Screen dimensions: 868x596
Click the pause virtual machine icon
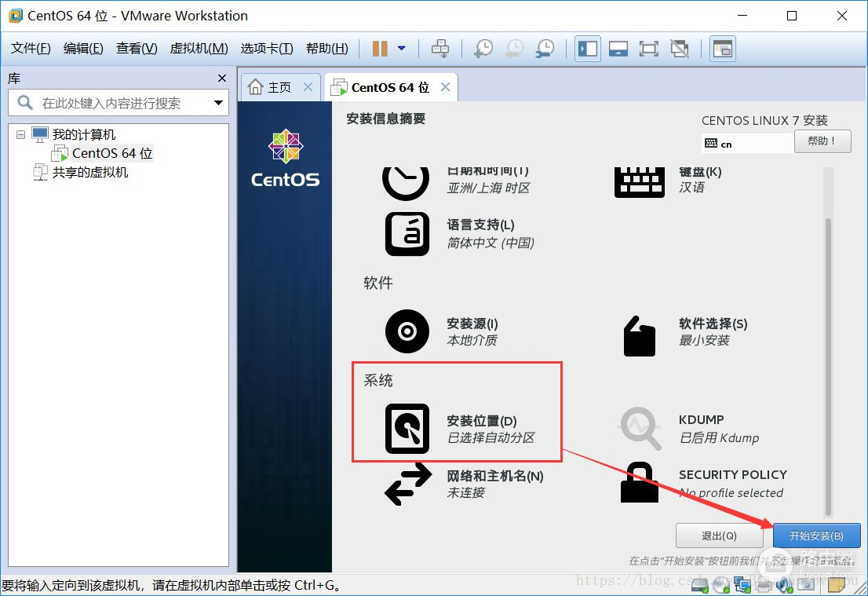[380, 49]
